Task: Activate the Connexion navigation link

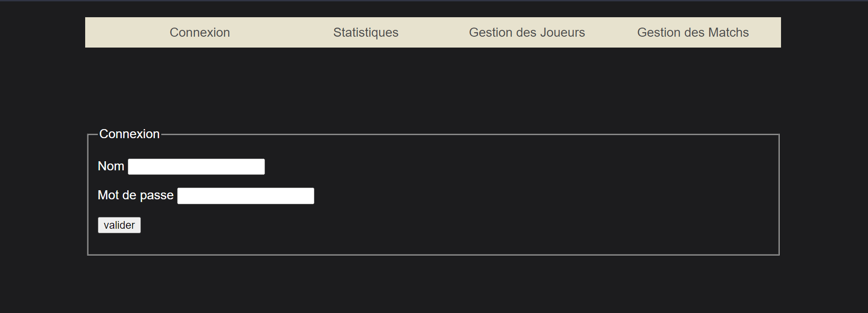Action: click(199, 32)
